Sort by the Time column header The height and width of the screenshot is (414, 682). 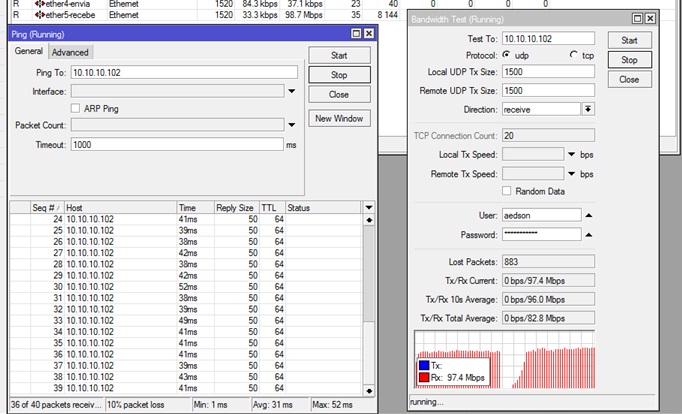[x=196, y=207]
